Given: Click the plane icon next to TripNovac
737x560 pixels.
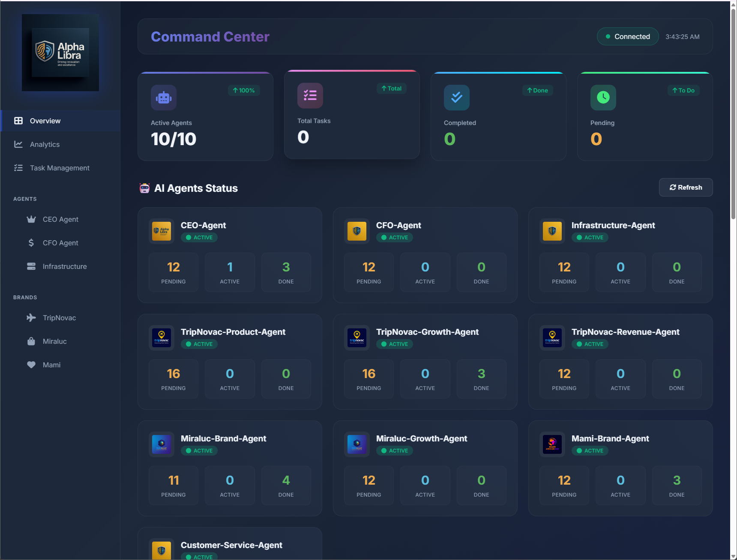Looking at the screenshot, I should pyautogui.click(x=31, y=318).
